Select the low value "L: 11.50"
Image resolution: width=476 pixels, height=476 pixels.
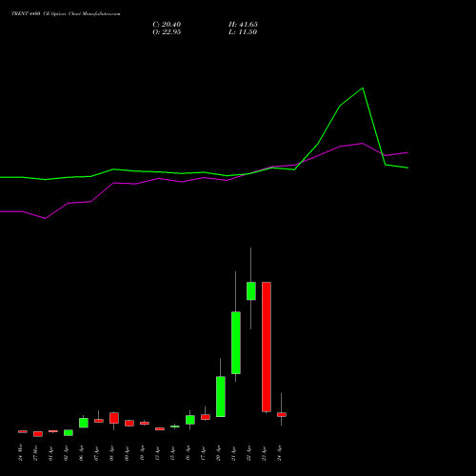click(243, 32)
